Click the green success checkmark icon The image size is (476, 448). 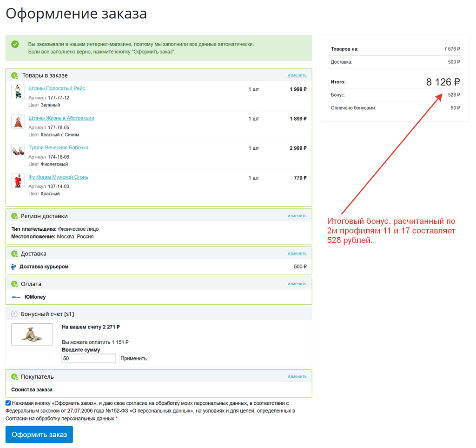(15, 44)
